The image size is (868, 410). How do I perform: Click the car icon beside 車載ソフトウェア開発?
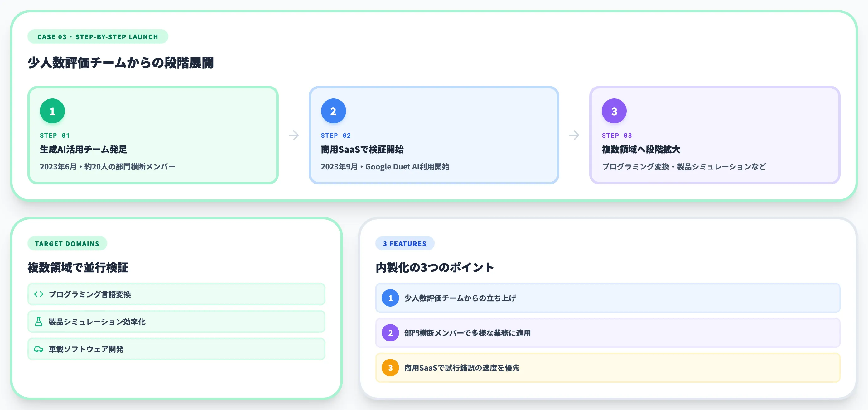point(39,349)
